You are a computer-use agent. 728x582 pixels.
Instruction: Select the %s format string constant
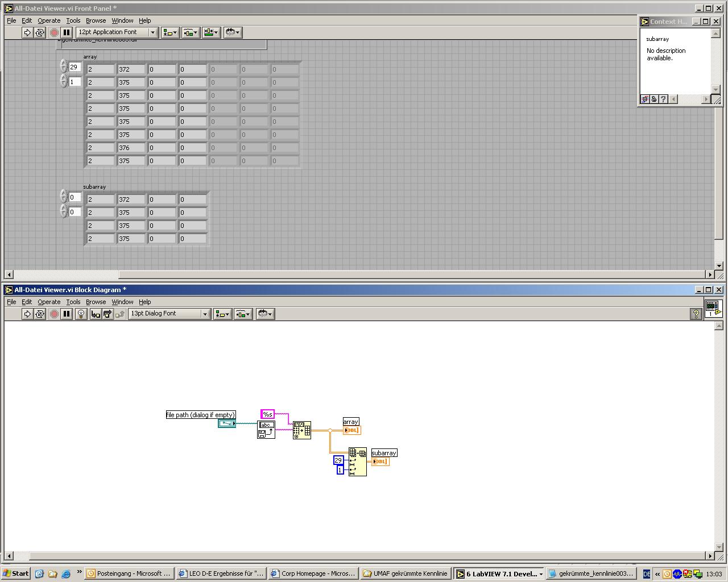[x=268, y=414]
